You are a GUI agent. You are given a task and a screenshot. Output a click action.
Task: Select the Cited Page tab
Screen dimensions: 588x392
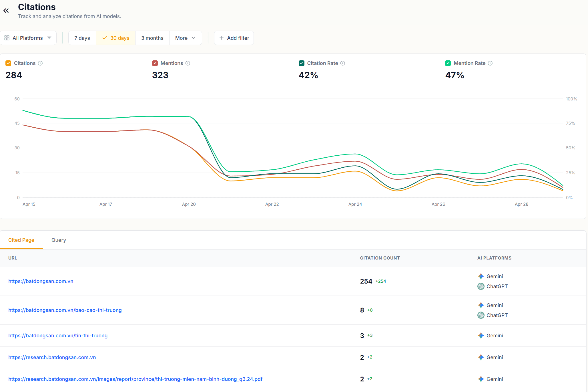21,240
